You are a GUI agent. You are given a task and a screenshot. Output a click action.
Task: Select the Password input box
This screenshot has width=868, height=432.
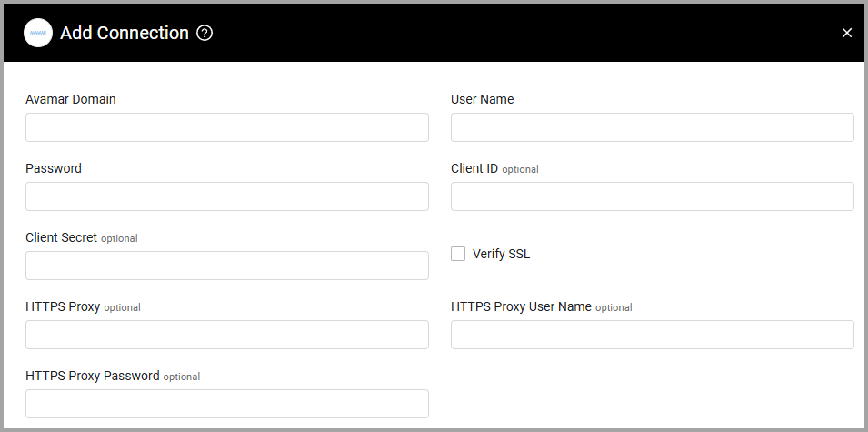click(227, 196)
